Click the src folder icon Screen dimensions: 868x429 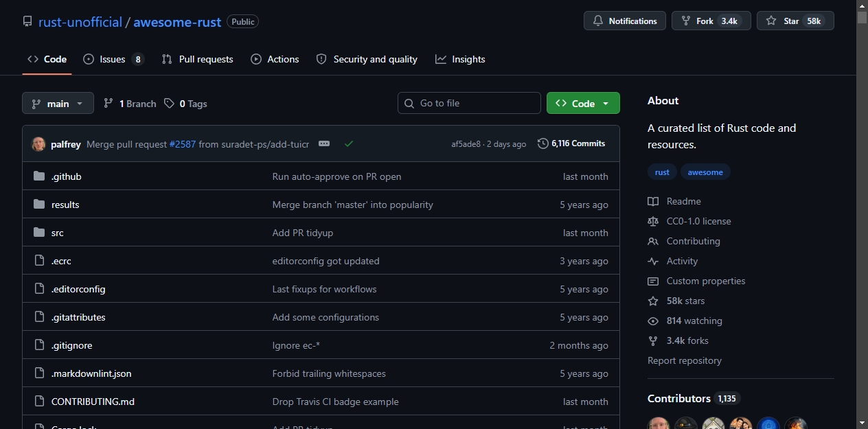tap(39, 233)
